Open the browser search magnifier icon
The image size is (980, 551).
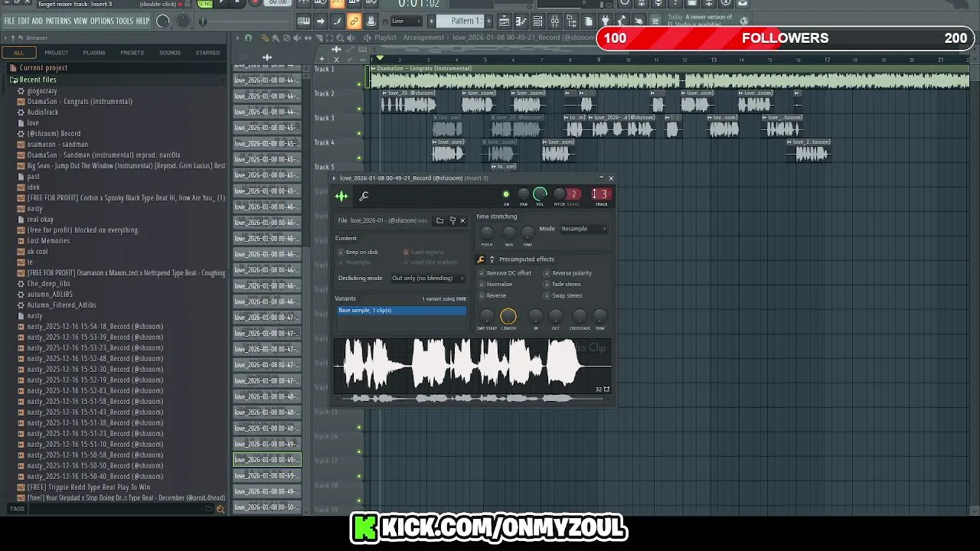220,509
